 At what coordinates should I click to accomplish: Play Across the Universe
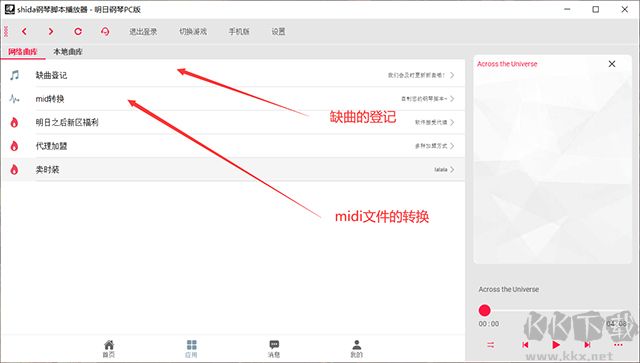click(556, 345)
